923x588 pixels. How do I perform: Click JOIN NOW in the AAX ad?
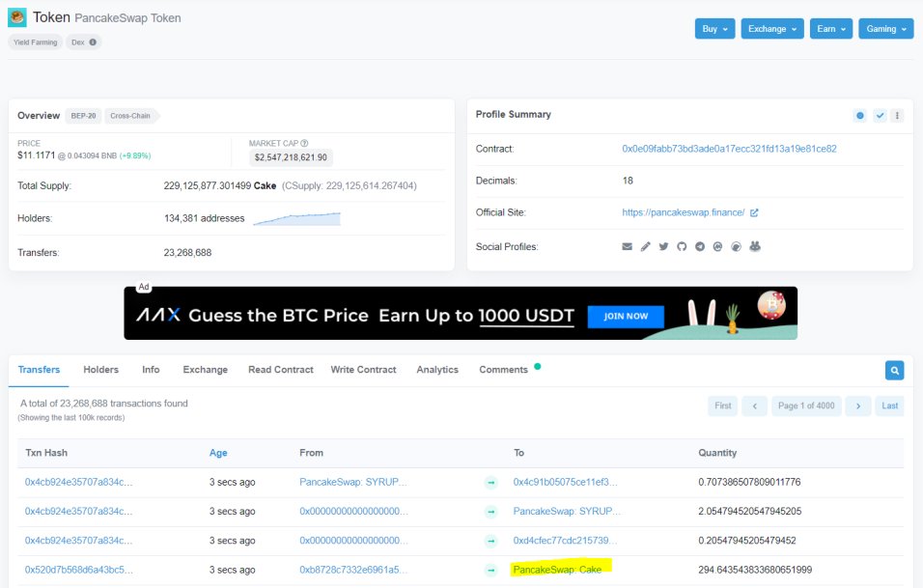coord(626,316)
